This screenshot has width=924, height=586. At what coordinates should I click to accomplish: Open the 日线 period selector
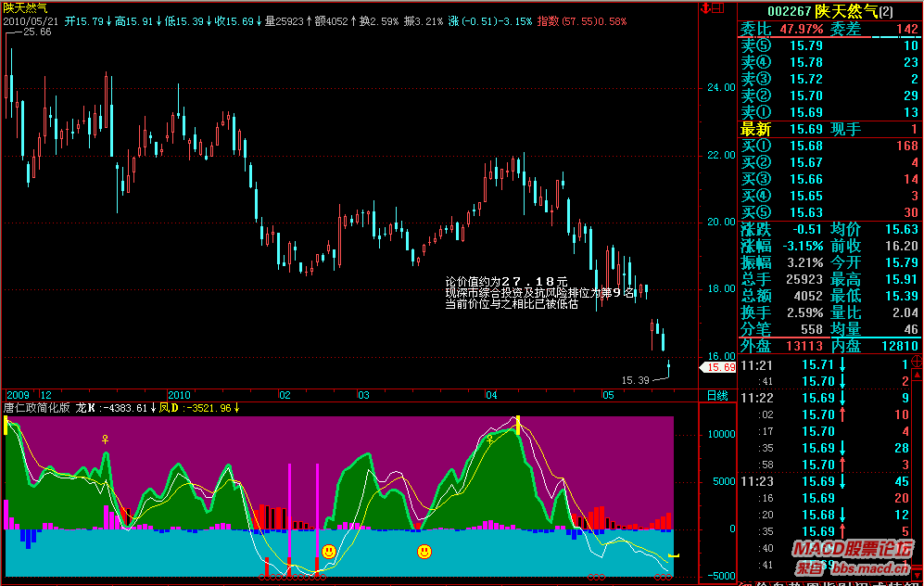point(717,395)
